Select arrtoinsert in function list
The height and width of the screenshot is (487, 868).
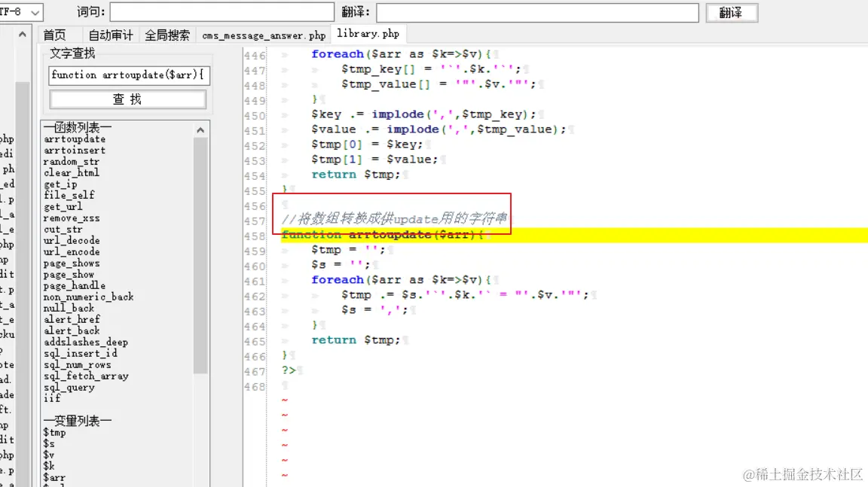pyautogui.click(x=75, y=151)
